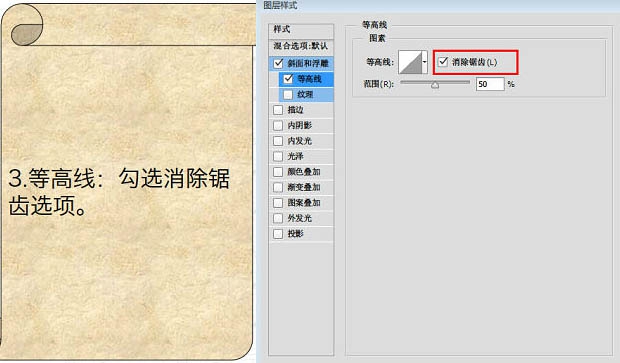Enable the 渐变叠加 checkbox
This screenshot has height=363, width=620.
278,187
